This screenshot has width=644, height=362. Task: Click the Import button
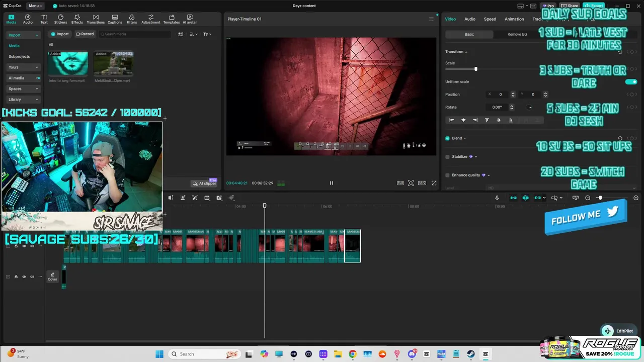[x=59, y=34]
